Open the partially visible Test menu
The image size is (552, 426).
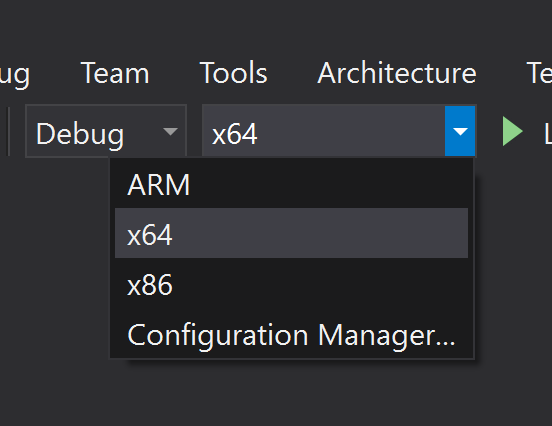coord(539,73)
